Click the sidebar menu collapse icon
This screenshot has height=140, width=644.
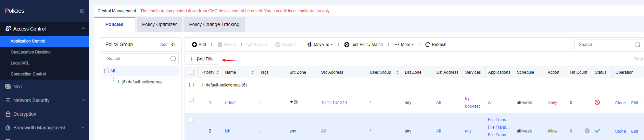tap(82, 11)
